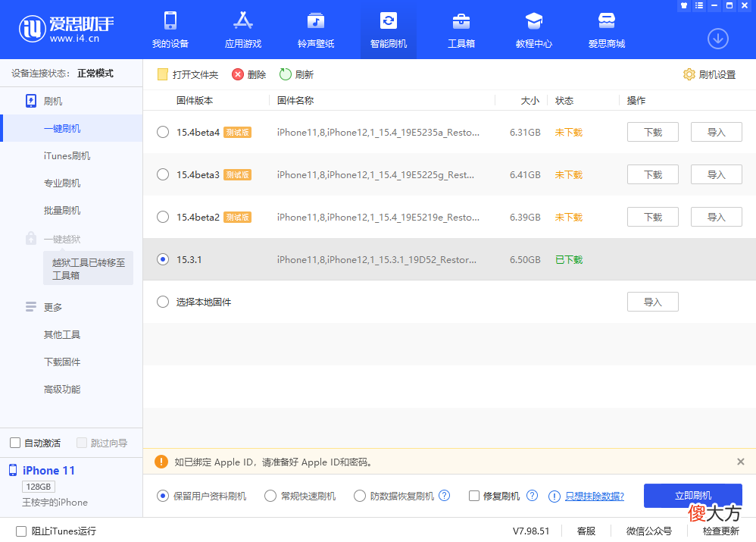Click the red 删除 button

[x=248, y=74]
